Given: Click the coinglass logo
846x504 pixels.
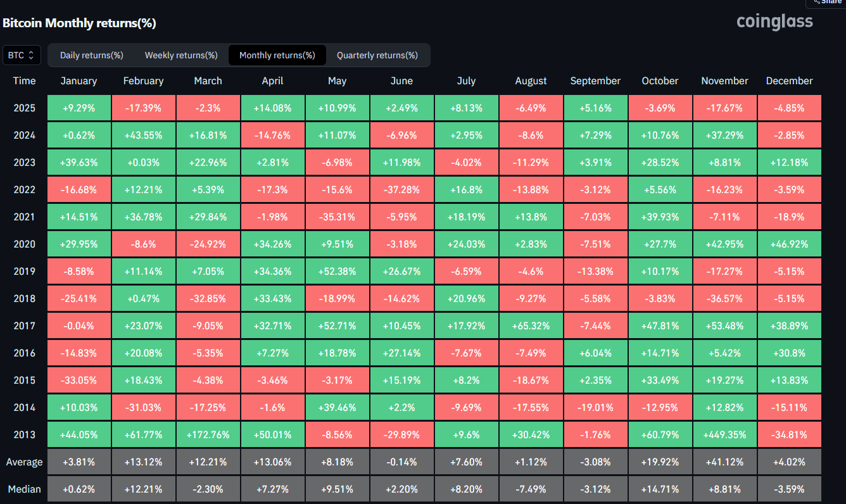Looking at the screenshot, I should click(x=774, y=22).
